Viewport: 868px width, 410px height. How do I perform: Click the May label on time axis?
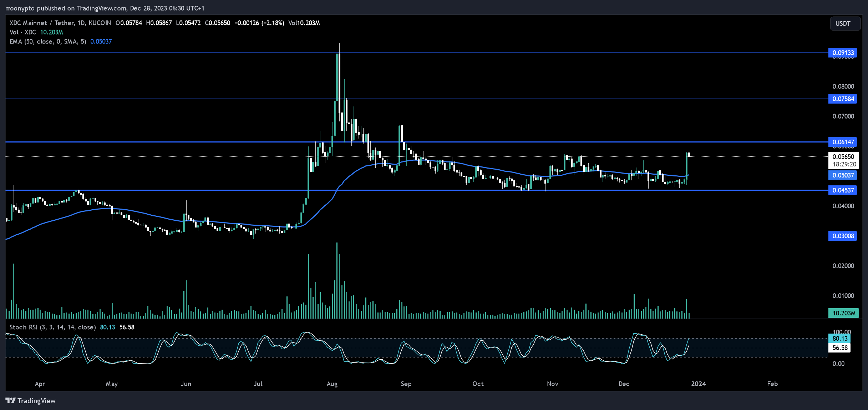[112, 384]
